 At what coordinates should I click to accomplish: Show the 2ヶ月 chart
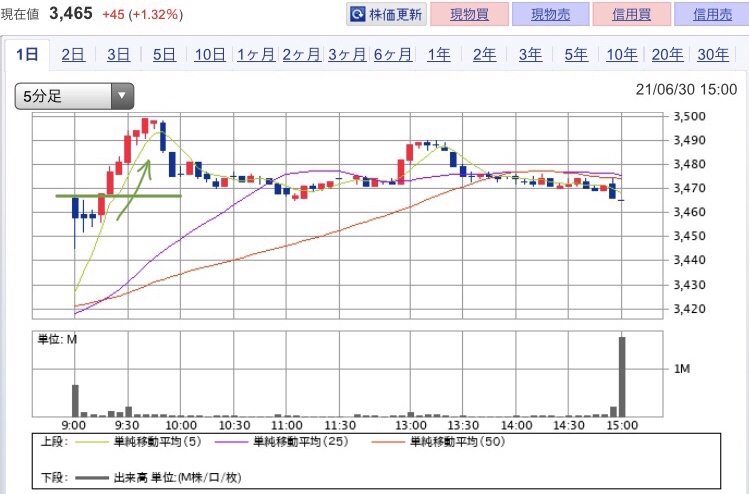(x=301, y=54)
